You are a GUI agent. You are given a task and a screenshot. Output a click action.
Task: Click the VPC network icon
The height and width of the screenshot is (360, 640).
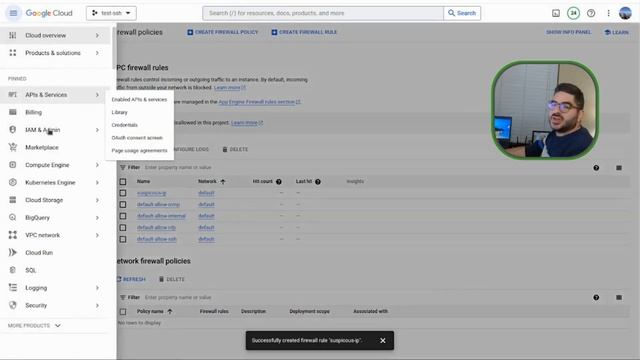(x=13, y=235)
